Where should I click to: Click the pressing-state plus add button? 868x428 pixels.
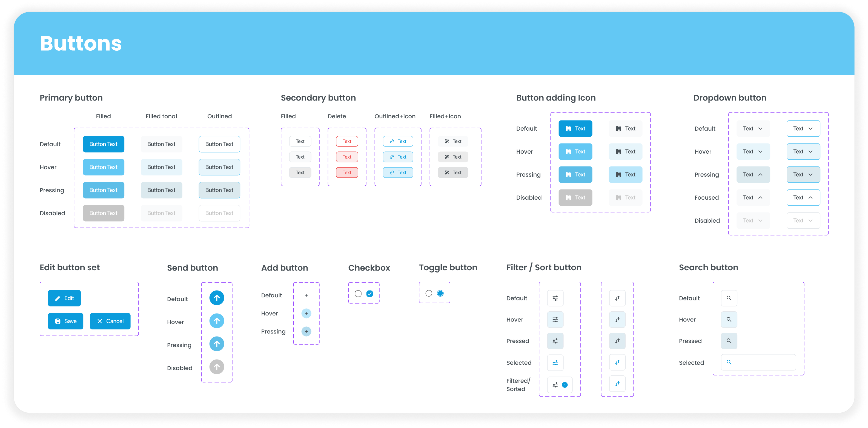point(306,331)
